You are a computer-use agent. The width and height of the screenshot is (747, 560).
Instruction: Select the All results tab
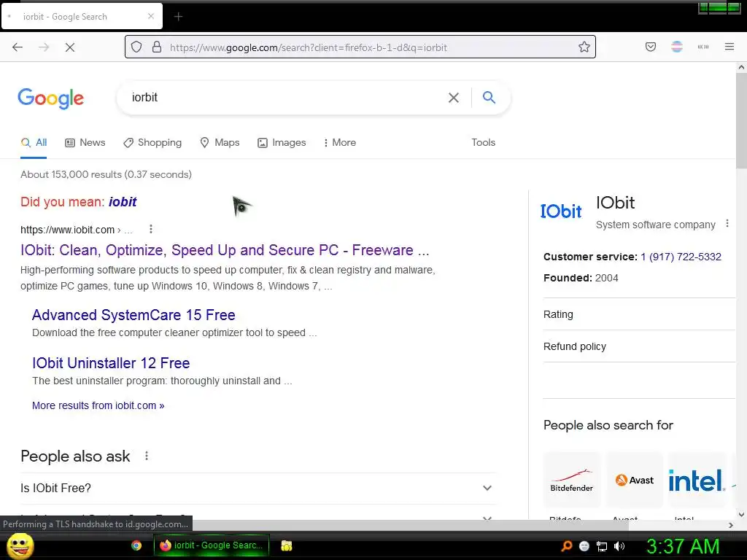[34, 142]
